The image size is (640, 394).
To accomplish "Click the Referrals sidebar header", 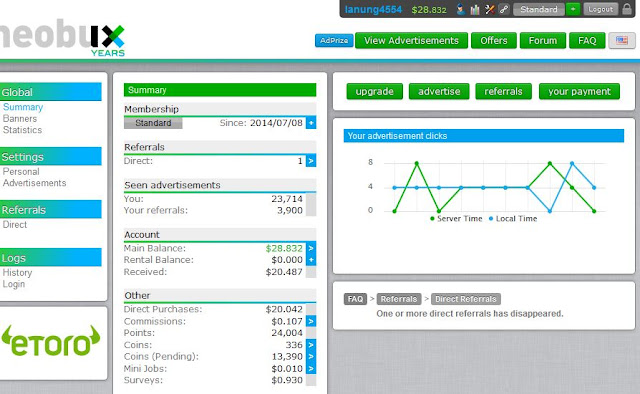I will click(x=51, y=209).
